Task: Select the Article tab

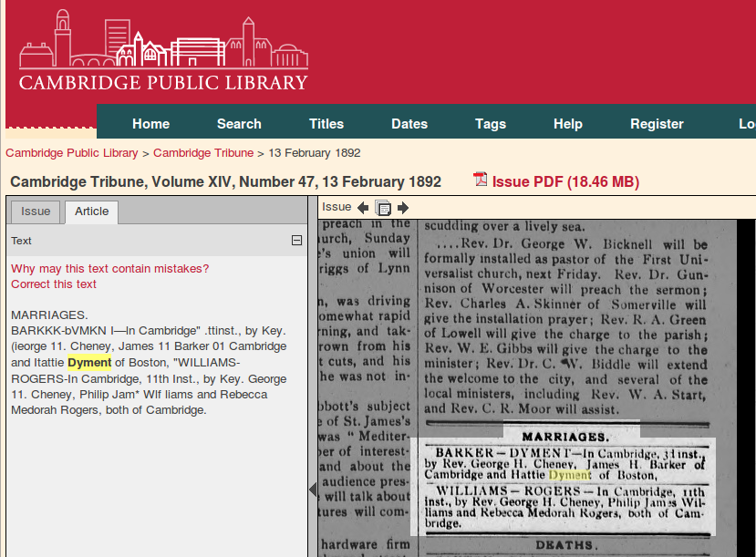Action: click(x=91, y=211)
